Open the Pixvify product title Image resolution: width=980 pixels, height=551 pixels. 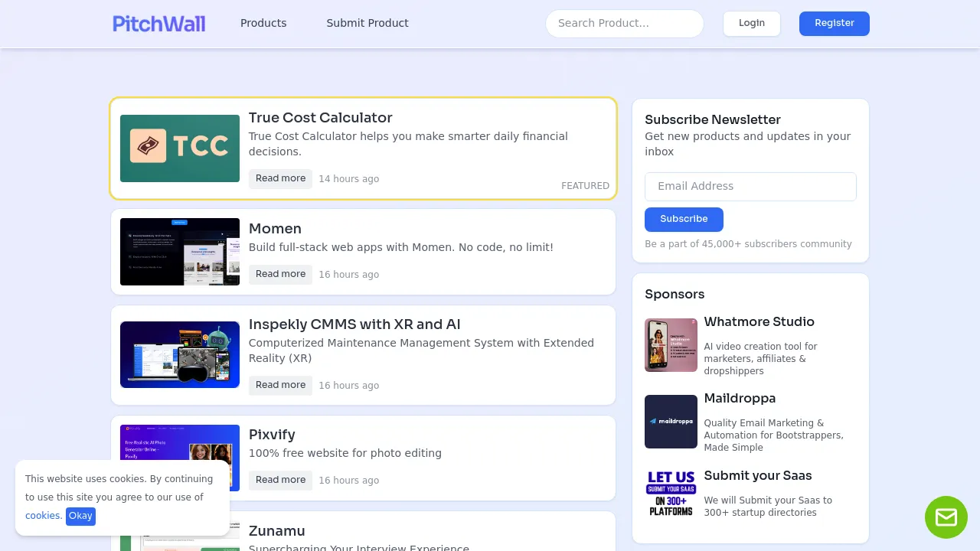[x=272, y=435]
